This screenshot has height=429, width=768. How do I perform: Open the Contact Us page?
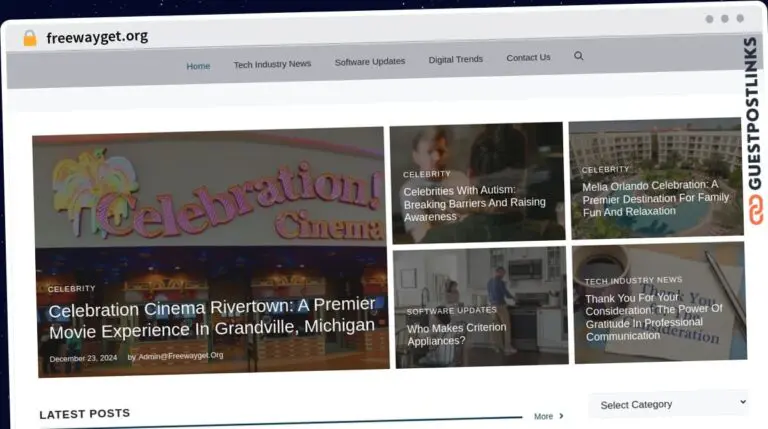(528, 57)
